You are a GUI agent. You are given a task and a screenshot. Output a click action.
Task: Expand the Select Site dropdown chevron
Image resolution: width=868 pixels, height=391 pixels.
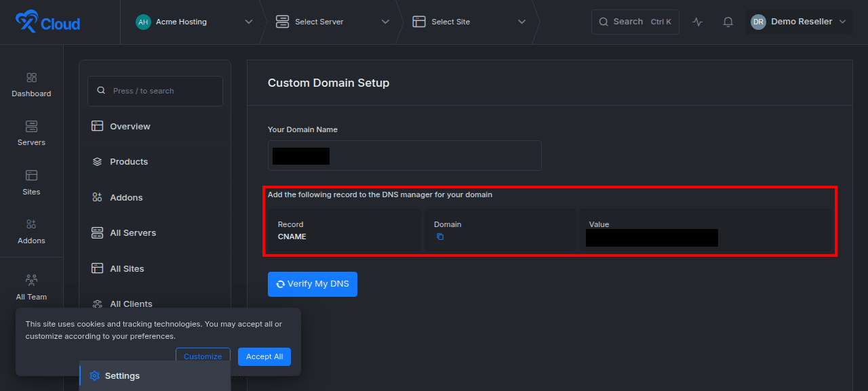(x=521, y=22)
